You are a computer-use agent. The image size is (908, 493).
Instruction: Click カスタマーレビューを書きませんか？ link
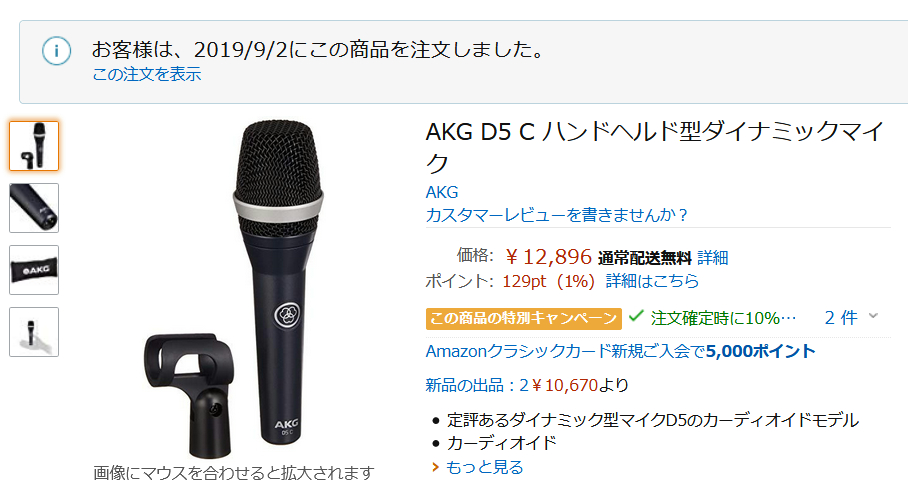(557, 215)
